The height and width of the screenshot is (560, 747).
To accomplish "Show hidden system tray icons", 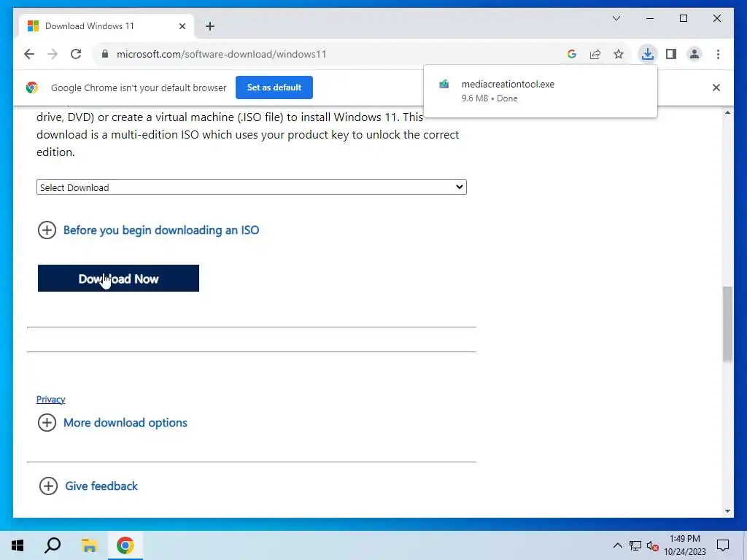I will click(617, 545).
